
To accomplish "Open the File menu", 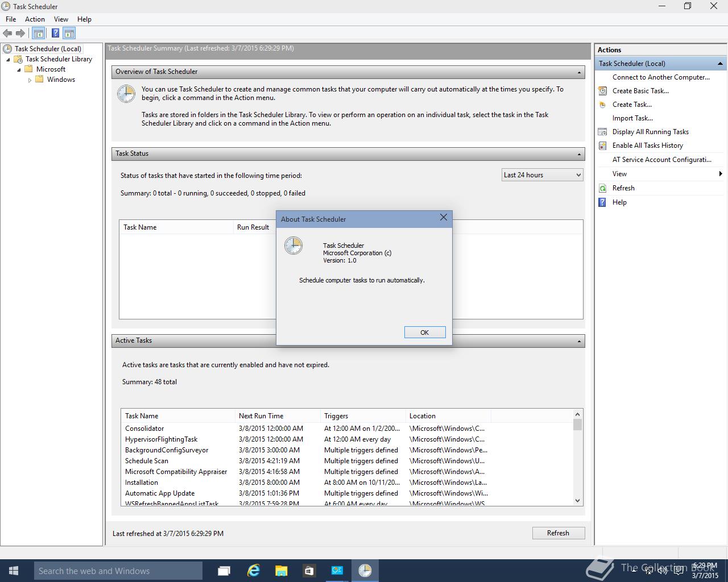I will (11, 19).
